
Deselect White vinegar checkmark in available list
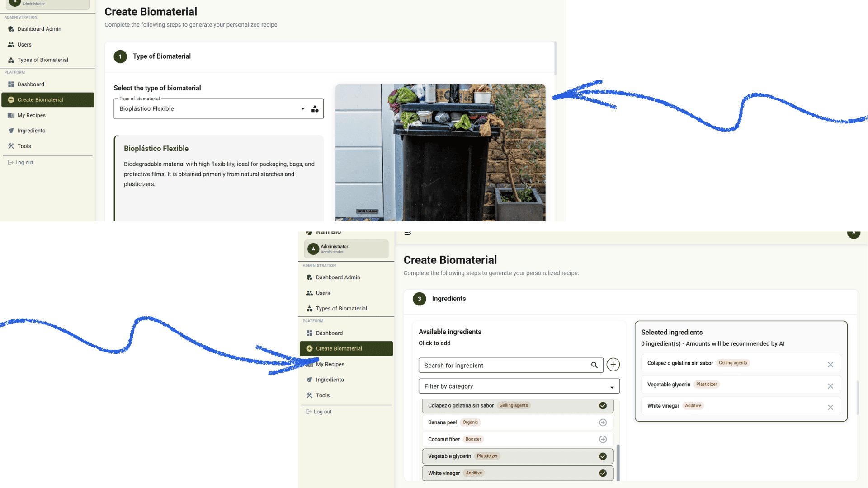pyautogui.click(x=603, y=473)
